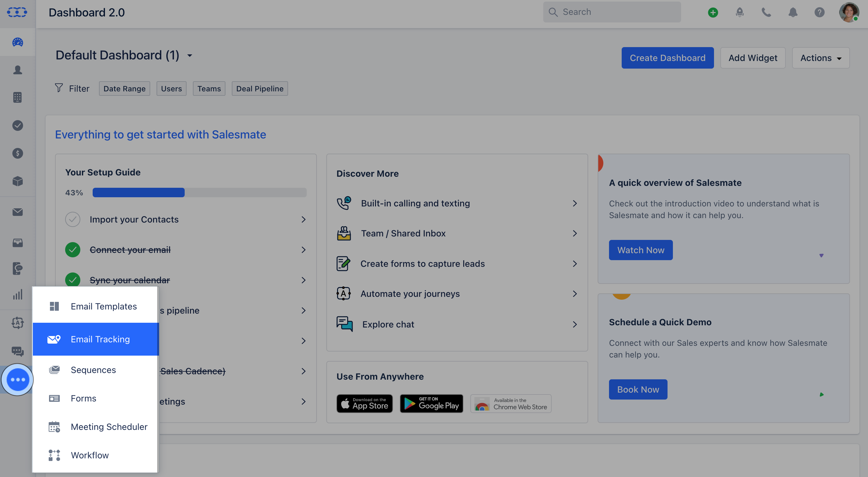Open Email envelope icon in sidebar
Screen dimensions: 868x477
17,212
